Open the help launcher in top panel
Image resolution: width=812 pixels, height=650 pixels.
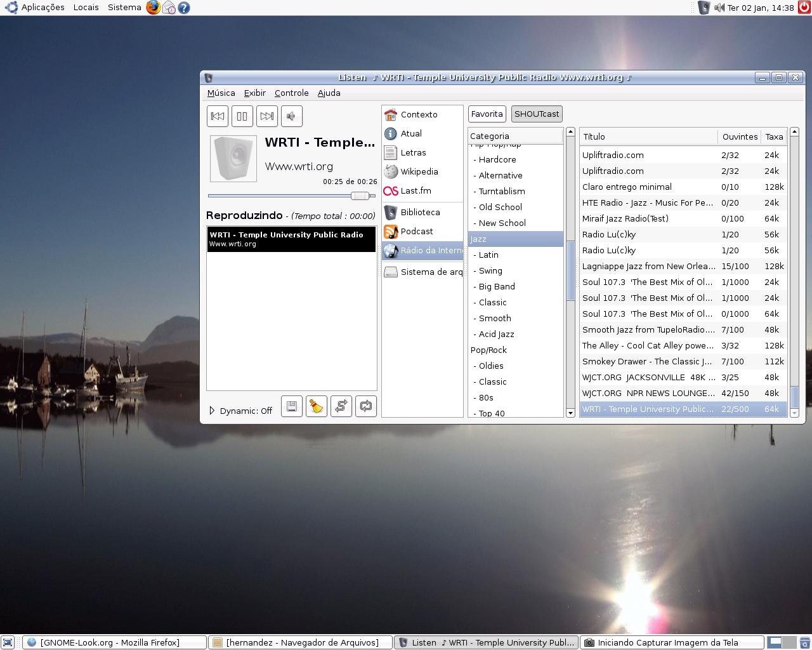pyautogui.click(x=184, y=8)
